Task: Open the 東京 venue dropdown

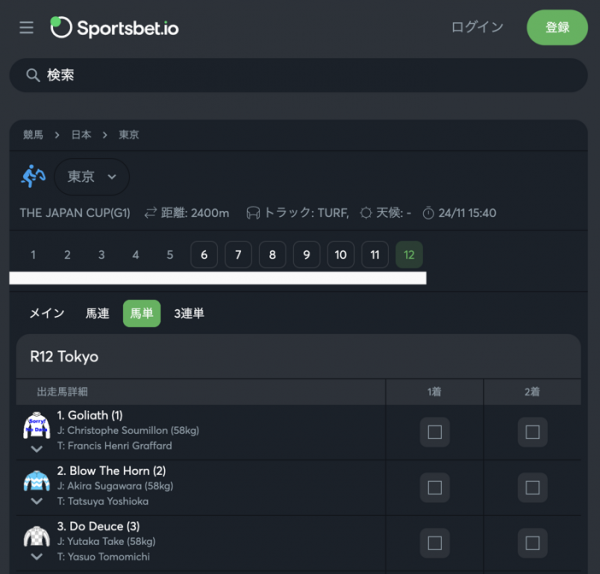Action: pos(92,177)
